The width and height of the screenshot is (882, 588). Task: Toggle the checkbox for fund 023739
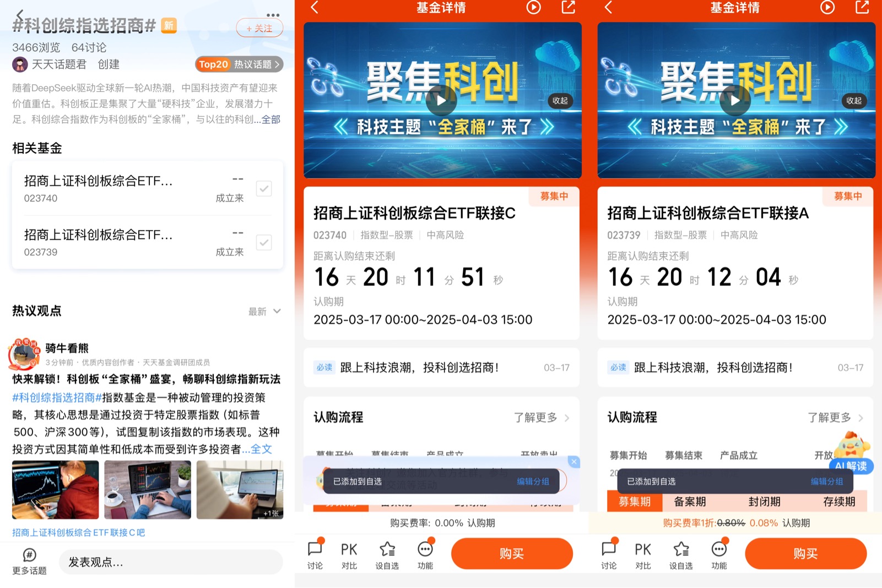(x=264, y=243)
